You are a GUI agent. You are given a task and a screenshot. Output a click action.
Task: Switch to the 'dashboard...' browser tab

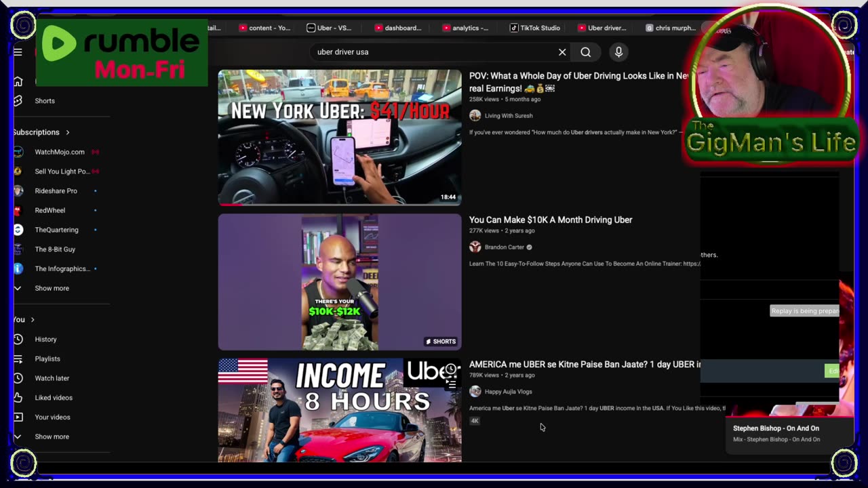[398, 28]
